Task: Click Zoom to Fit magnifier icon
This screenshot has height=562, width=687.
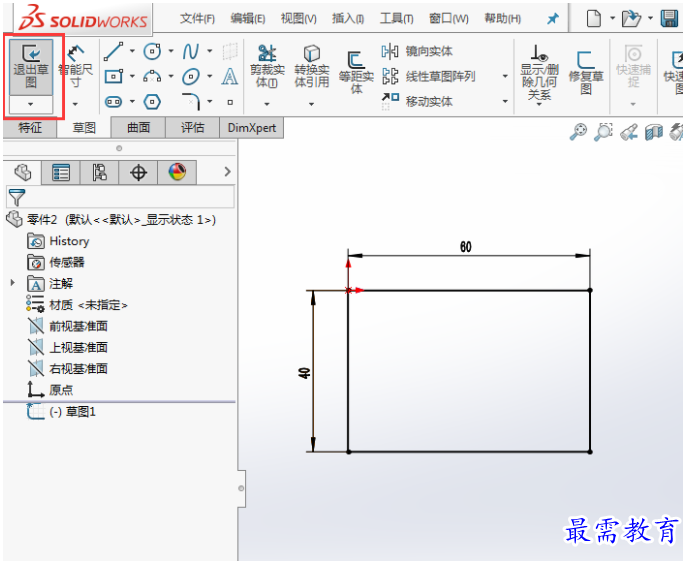Action: click(x=578, y=131)
